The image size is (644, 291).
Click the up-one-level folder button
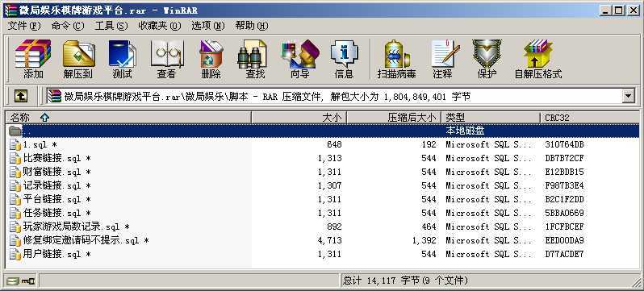pyautogui.click(x=21, y=97)
